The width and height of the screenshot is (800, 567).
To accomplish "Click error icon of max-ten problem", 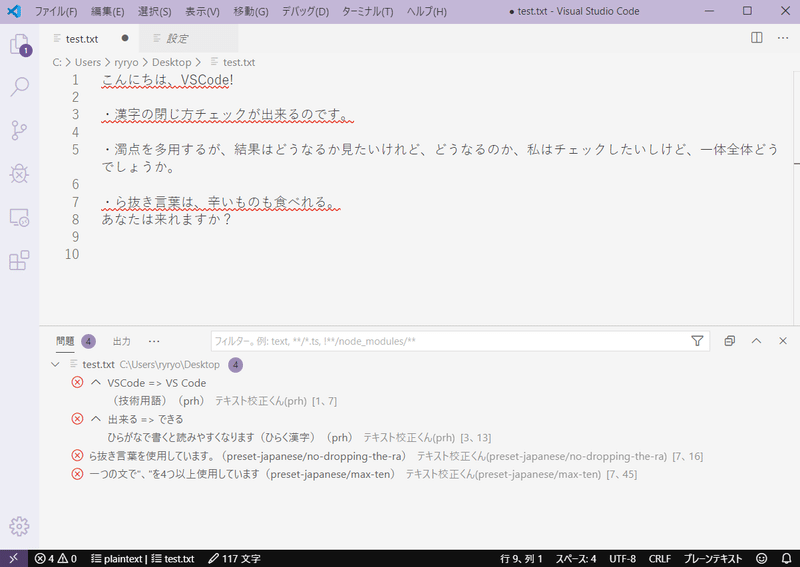I will point(77,474).
